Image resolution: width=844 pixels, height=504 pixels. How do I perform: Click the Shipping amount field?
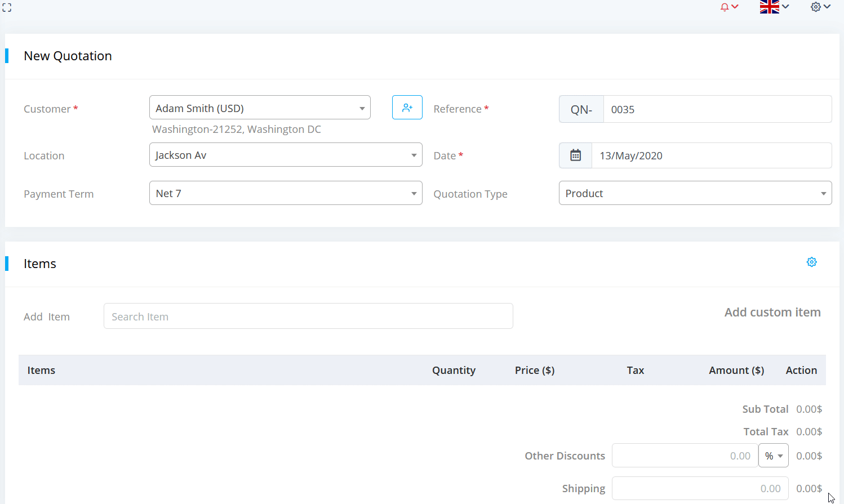tap(700, 489)
